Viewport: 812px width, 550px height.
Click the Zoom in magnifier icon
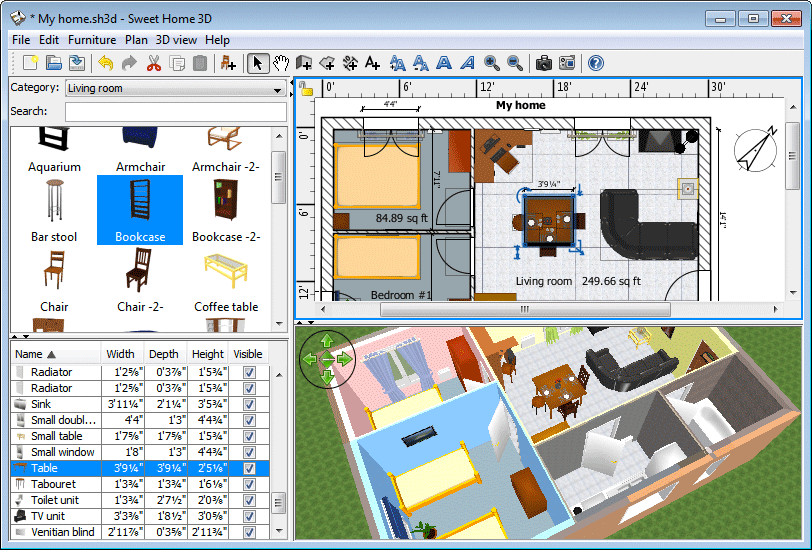click(491, 63)
